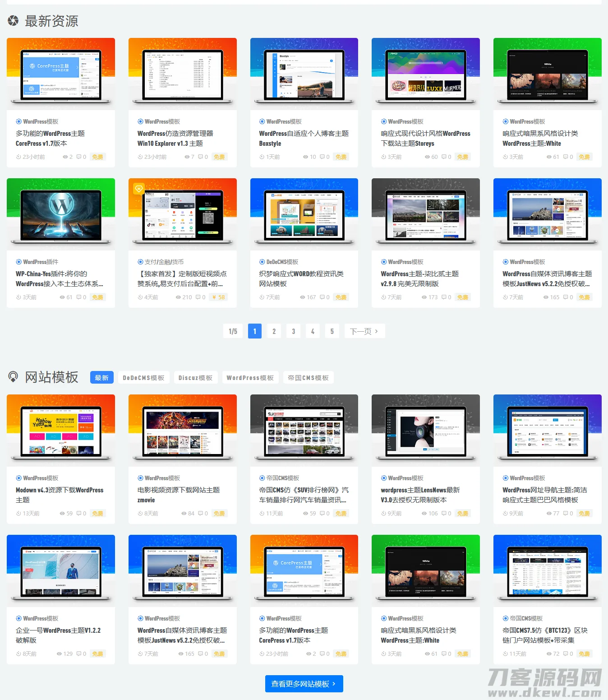Click the views eye icon on Boxstyle card
The height and width of the screenshot is (700, 608).
click(305, 157)
